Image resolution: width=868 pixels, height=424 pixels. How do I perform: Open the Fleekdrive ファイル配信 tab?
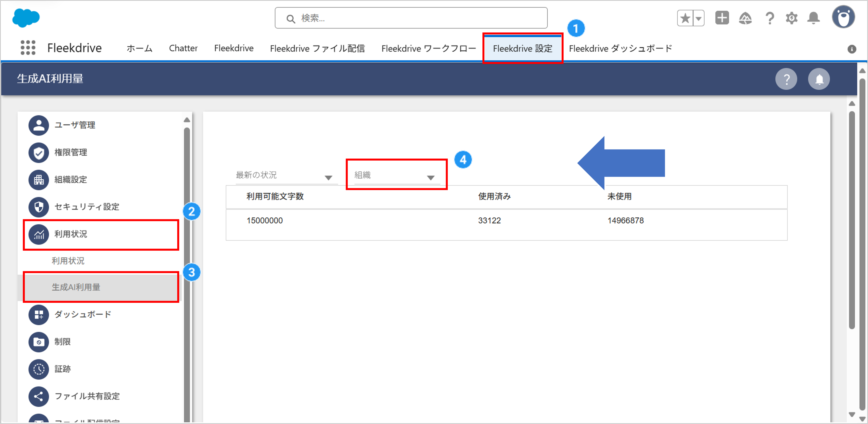317,48
